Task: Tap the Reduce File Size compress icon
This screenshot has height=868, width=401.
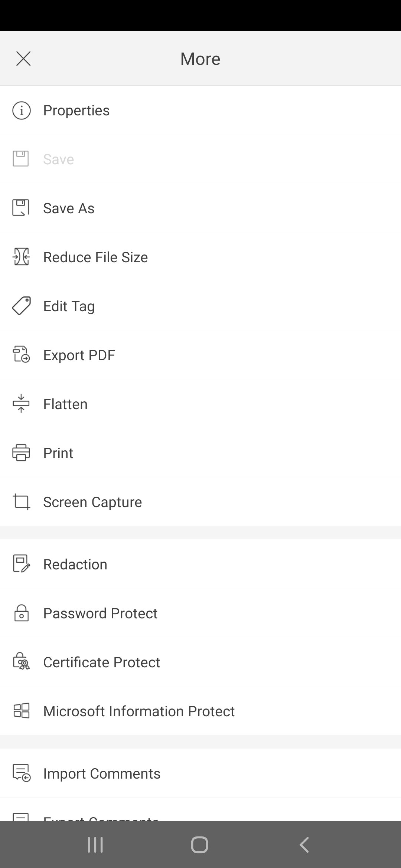Action: point(21,257)
